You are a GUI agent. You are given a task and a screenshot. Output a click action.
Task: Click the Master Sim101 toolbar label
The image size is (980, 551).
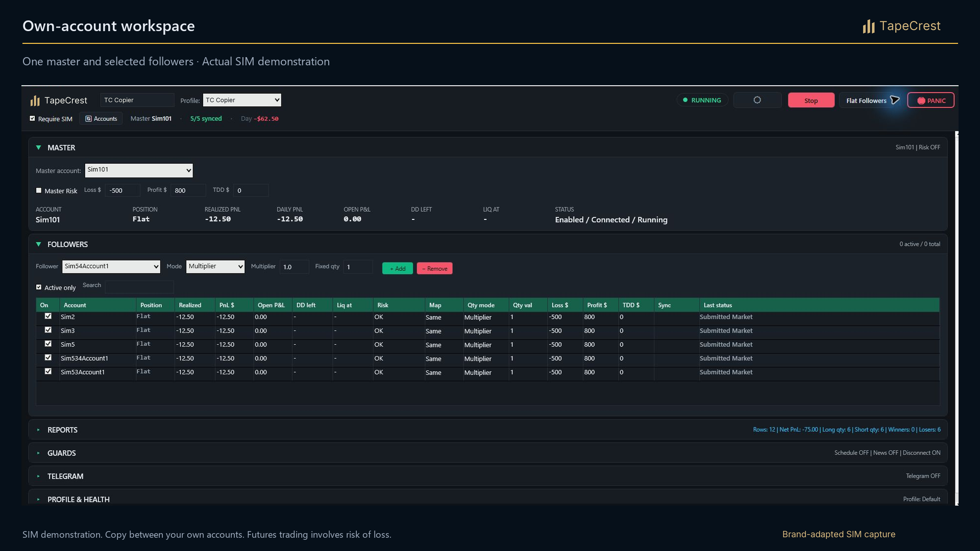(x=151, y=118)
